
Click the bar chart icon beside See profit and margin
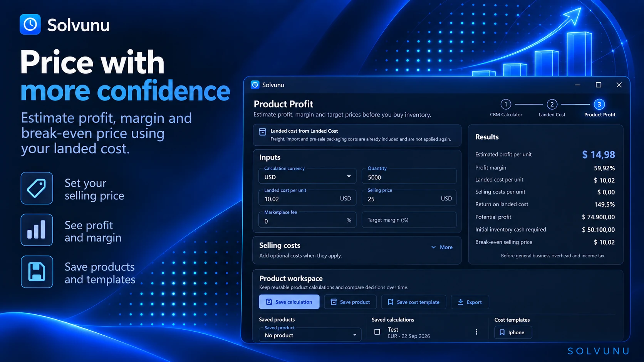coord(37,230)
